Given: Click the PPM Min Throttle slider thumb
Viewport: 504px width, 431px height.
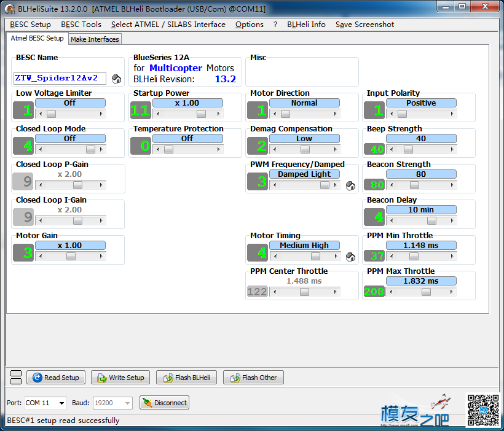Looking at the screenshot, I should tap(414, 256).
